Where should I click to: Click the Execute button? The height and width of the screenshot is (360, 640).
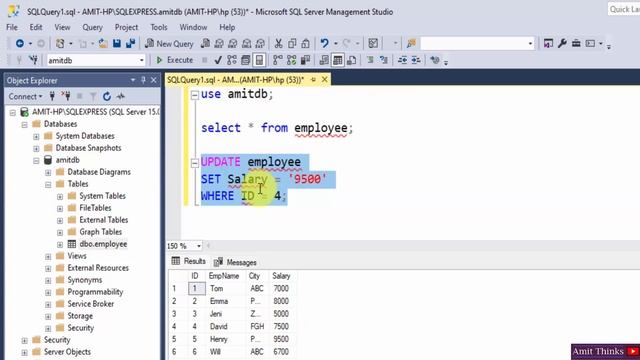click(175, 60)
